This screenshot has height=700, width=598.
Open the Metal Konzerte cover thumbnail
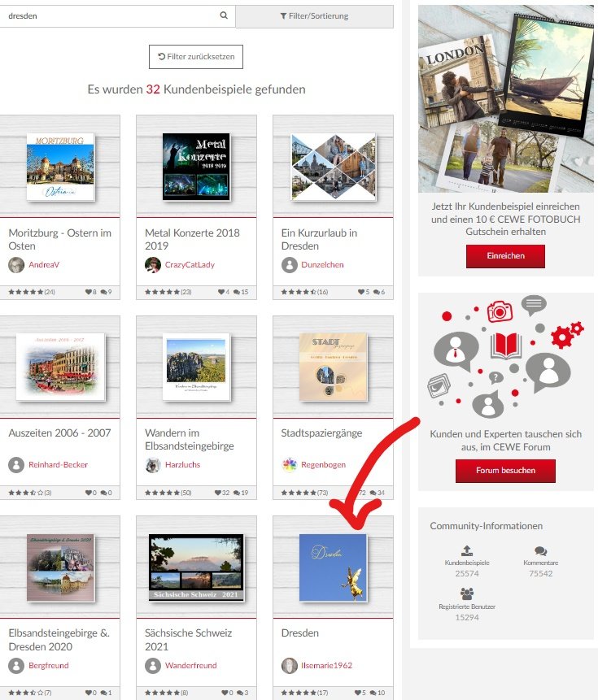click(x=197, y=167)
